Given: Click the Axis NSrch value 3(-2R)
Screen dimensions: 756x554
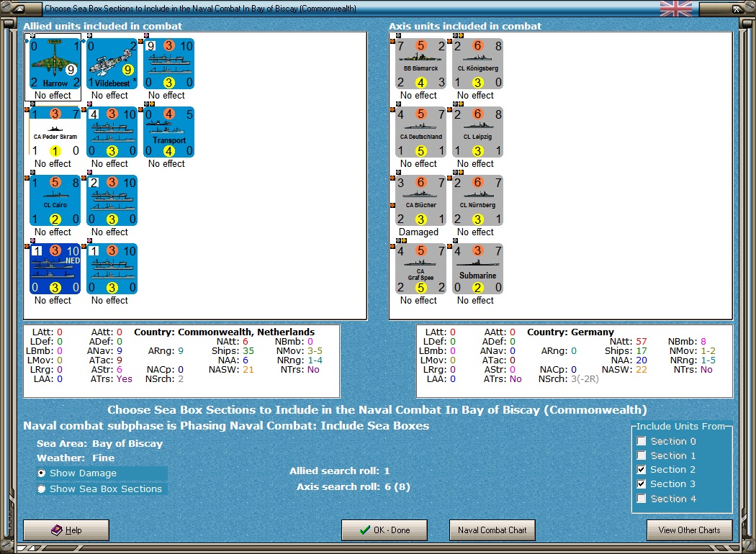Looking at the screenshot, I should (585, 379).
